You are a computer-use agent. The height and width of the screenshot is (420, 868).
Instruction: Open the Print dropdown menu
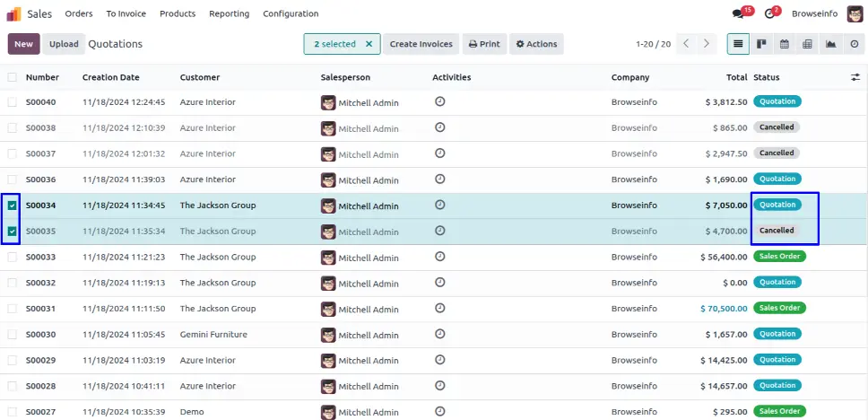click(x=485, y=44)
